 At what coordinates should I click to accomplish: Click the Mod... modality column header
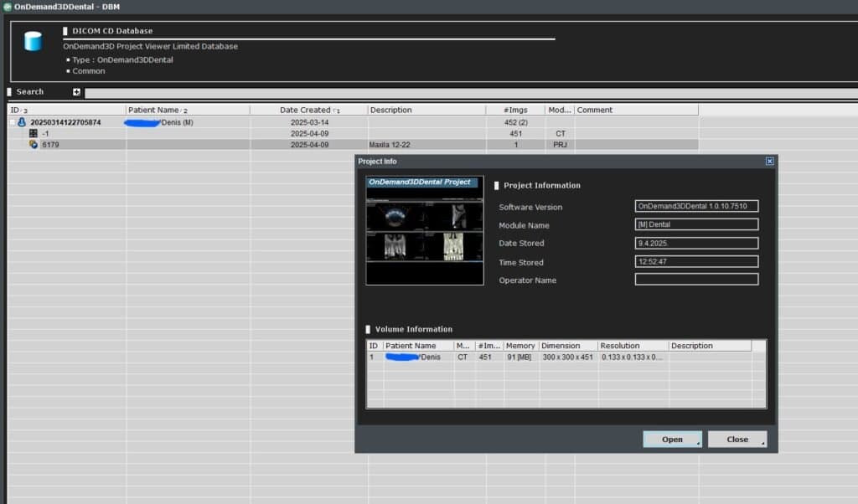(559, 110)
